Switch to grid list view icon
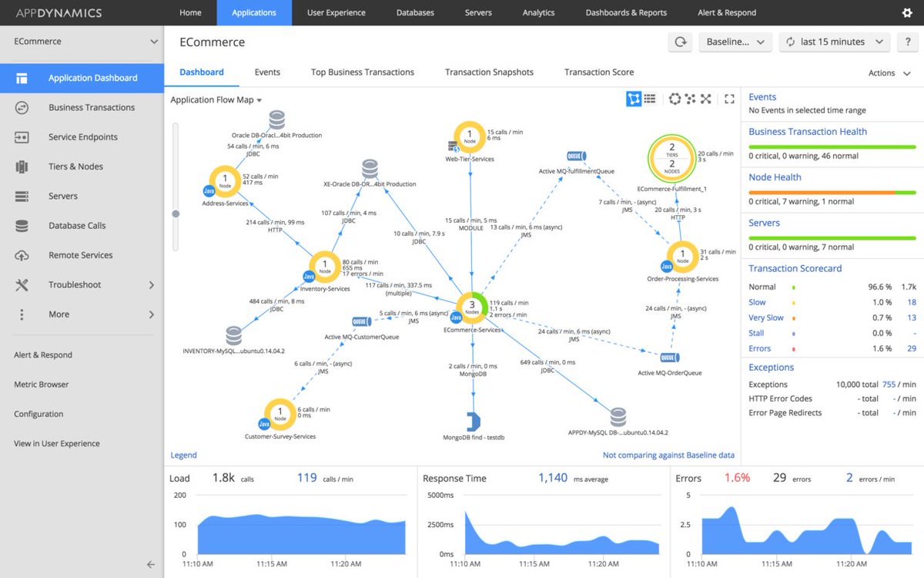 click(x=650, y=99)
